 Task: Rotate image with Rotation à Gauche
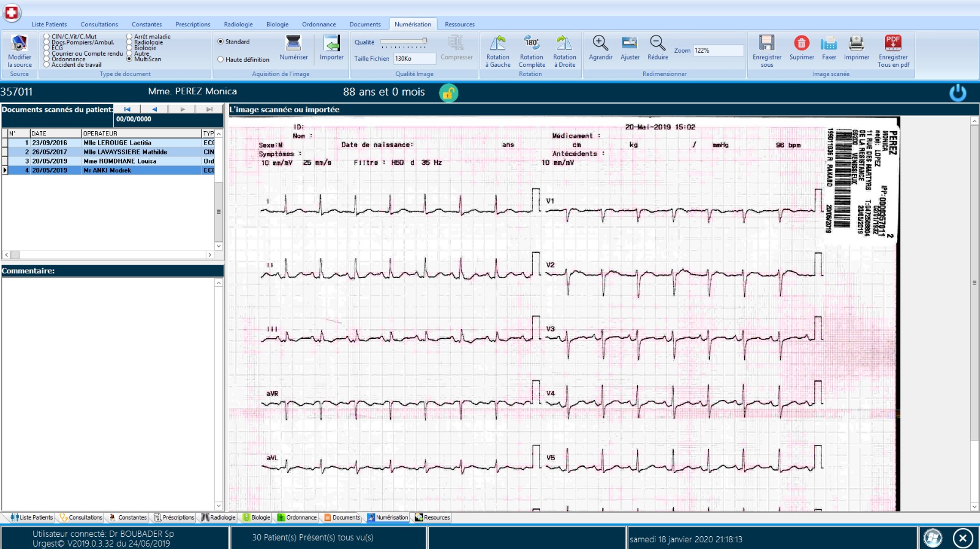(x=498, y=43)
